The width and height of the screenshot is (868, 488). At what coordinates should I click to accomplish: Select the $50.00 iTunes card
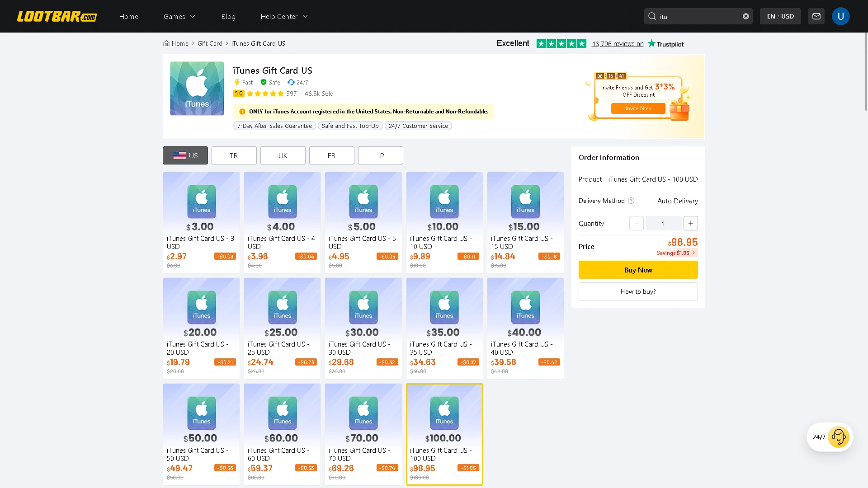(x=201, y=434)
